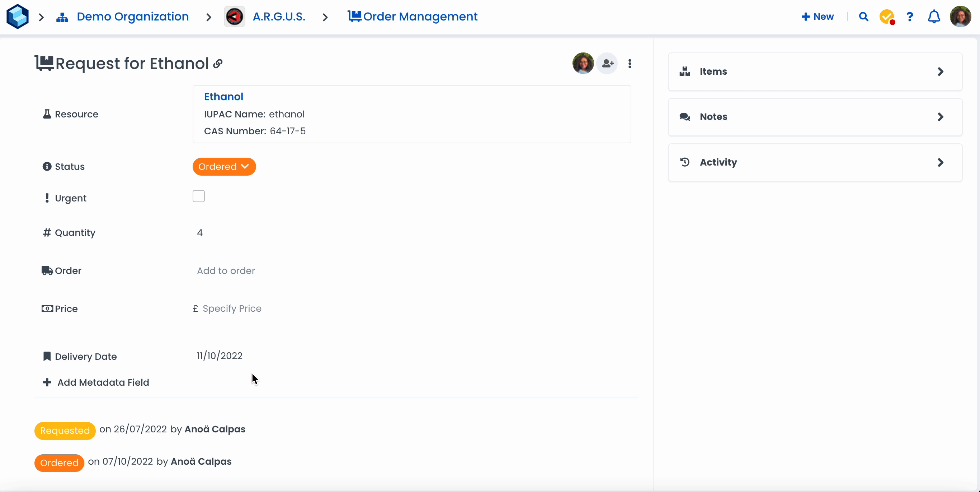Click the Specify Price field
Viewport: 980px width, 492px height.
point(232,308)
